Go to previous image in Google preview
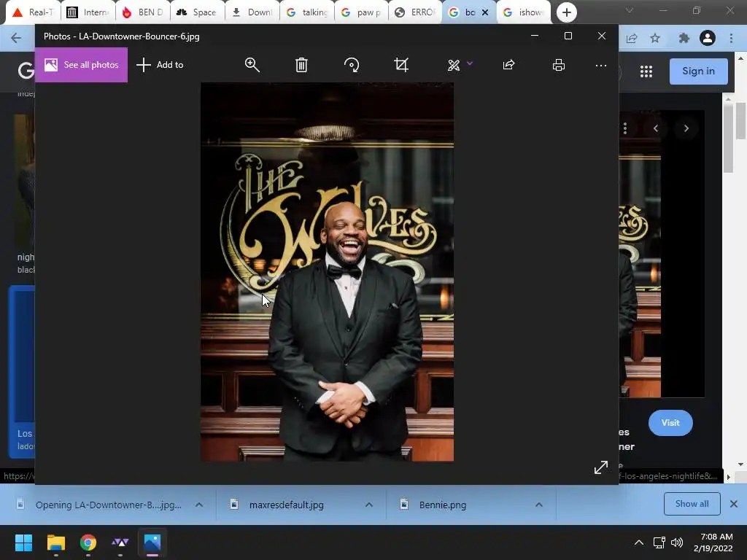This screenshot has width=747, height=560. [x=656, y=128]
